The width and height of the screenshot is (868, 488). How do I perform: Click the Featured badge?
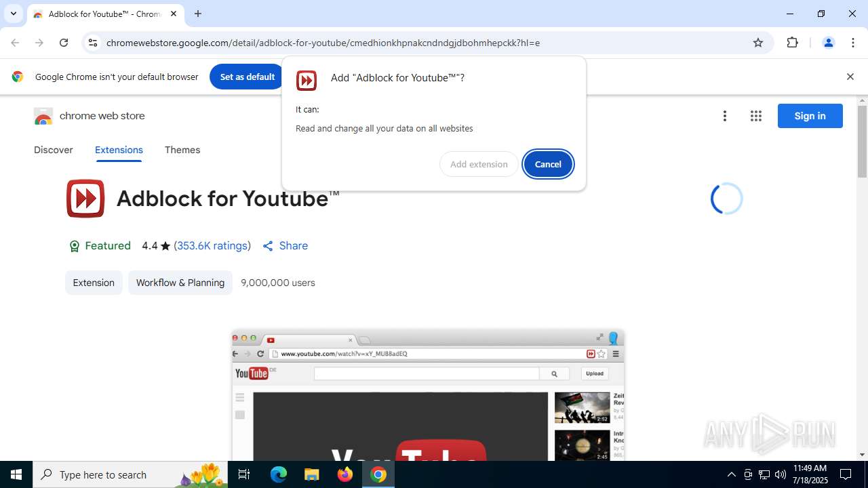100,246
